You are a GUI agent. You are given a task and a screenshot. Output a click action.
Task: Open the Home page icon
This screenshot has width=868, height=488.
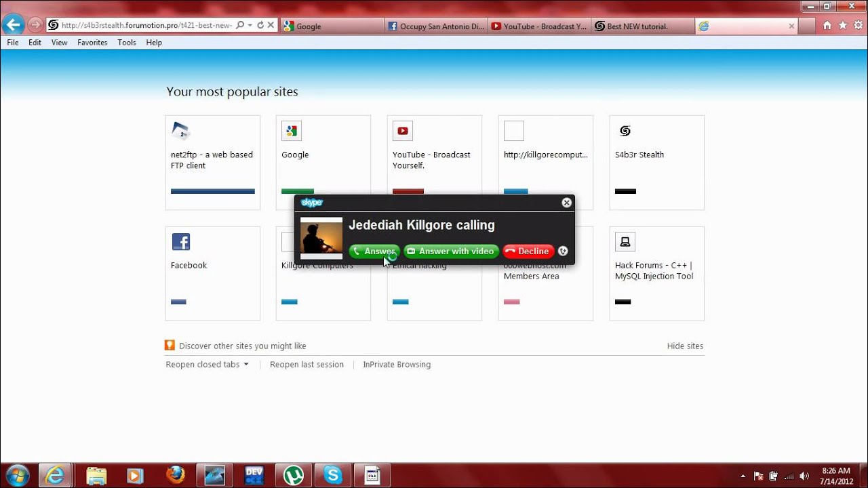pyautogui.click(x=827, y=26)
